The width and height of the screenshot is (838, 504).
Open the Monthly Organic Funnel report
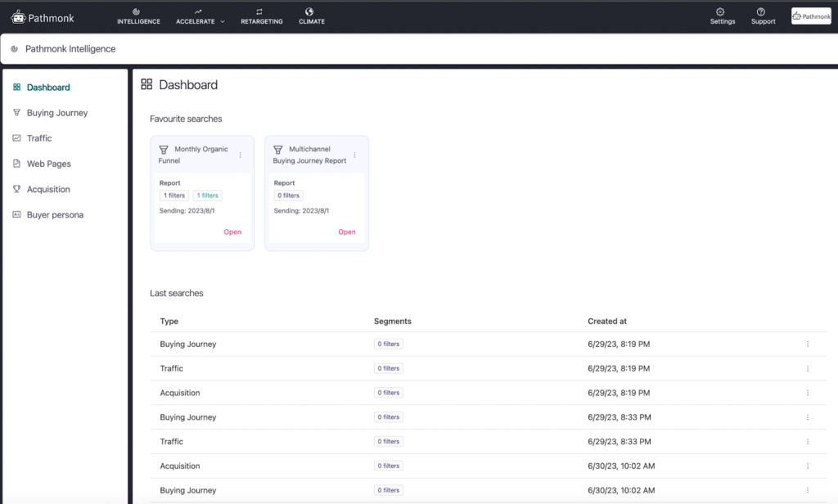tap(232, 232)
